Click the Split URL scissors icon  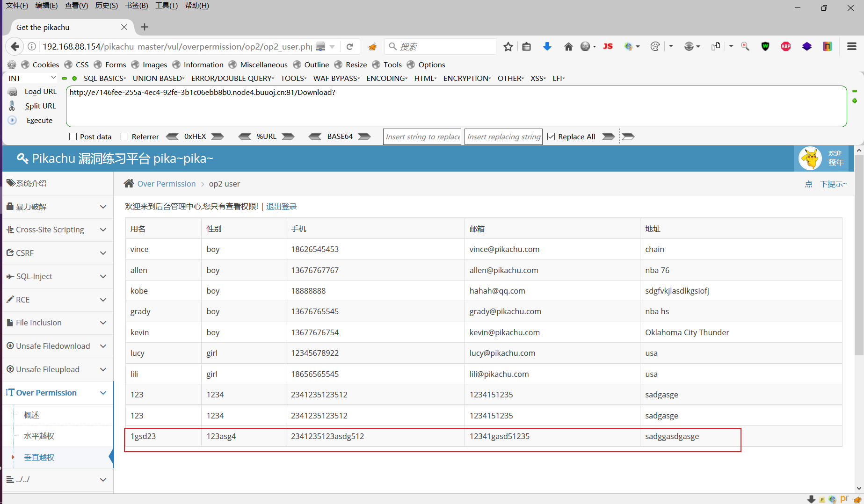(12, 106)
